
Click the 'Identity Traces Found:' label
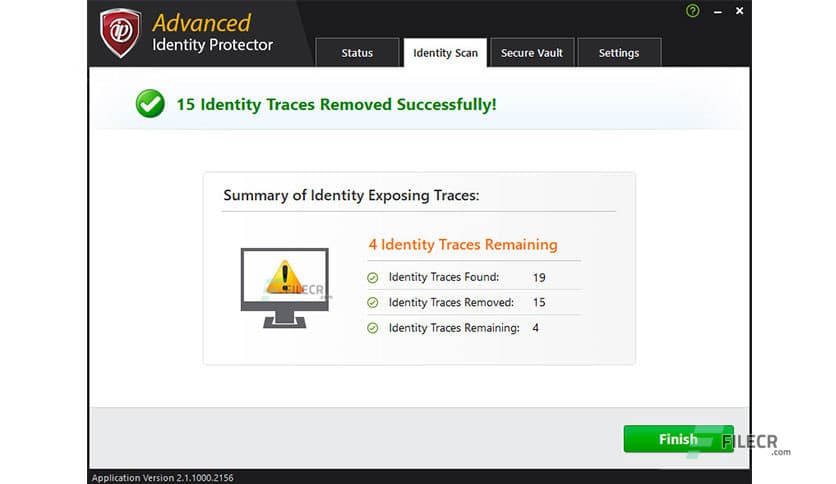[444, 277]
